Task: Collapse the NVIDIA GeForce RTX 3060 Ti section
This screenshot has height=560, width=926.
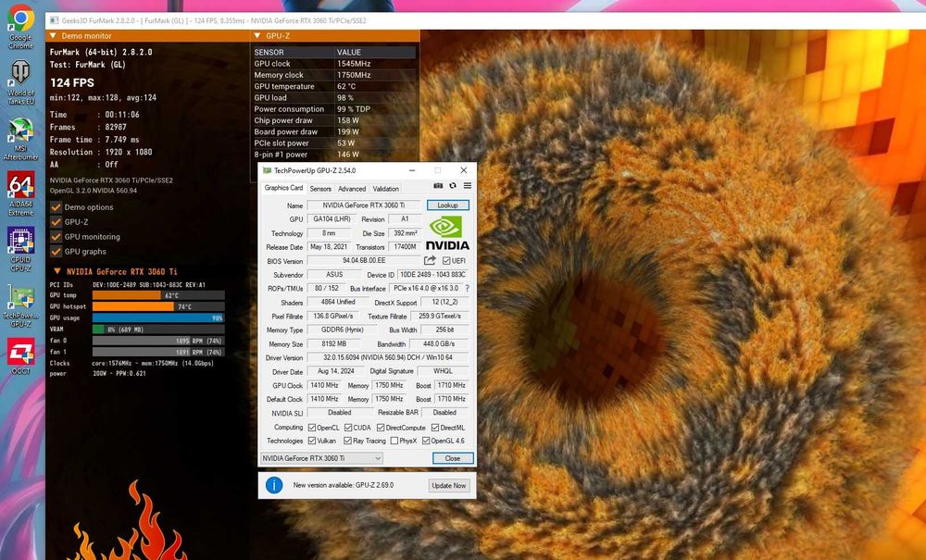Action: (x=57, y=271)
